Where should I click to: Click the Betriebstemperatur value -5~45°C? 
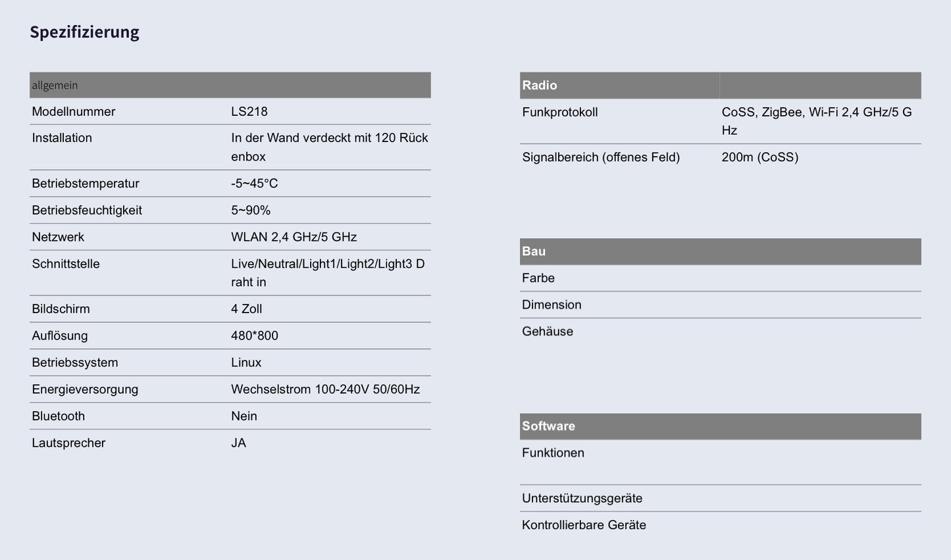coord(255,184)
